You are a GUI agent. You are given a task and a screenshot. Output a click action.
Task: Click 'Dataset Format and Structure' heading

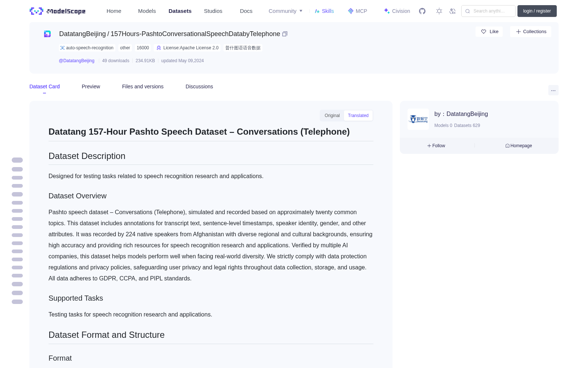point(107,335)
